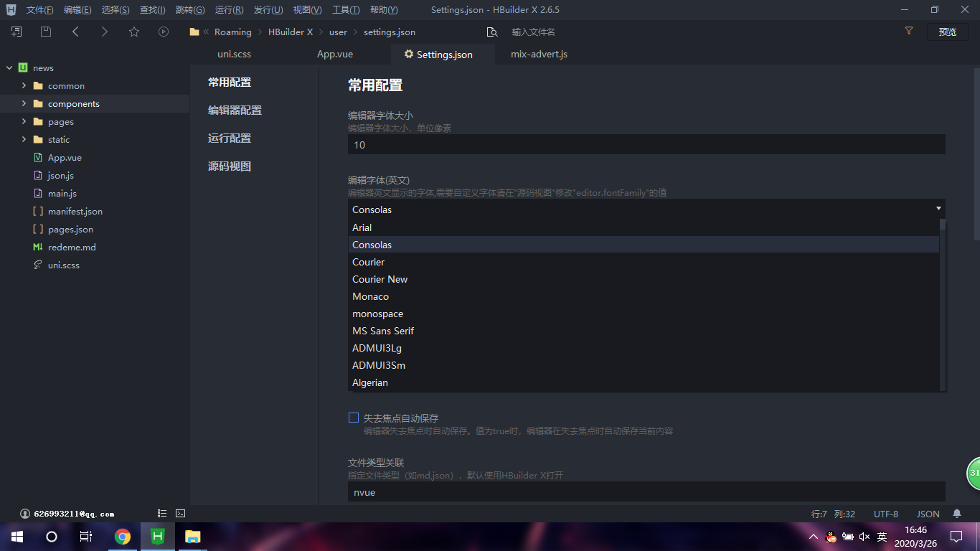Viewport: 980px width, 551px height.
Task: Switch to the App.vue tab
Action: coord(335,54)
